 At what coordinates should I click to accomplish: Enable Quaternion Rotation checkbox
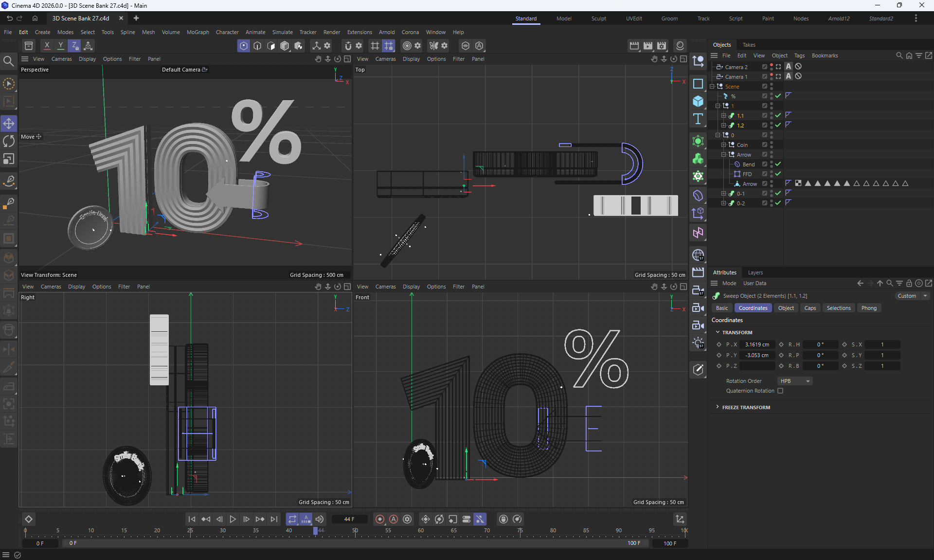point(780,391)
